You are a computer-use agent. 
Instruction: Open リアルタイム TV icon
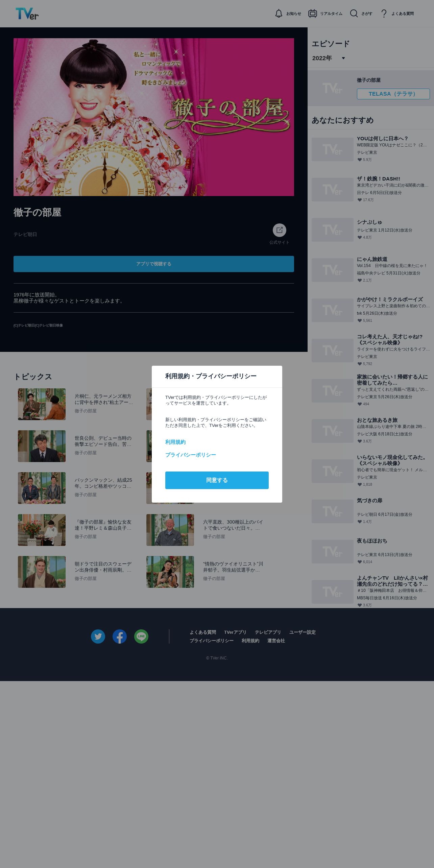(312, 14)
